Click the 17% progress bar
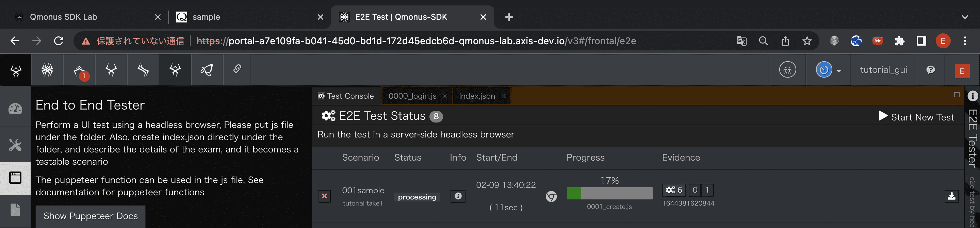Screen dimensions: 980x228 tap(609, 193)
